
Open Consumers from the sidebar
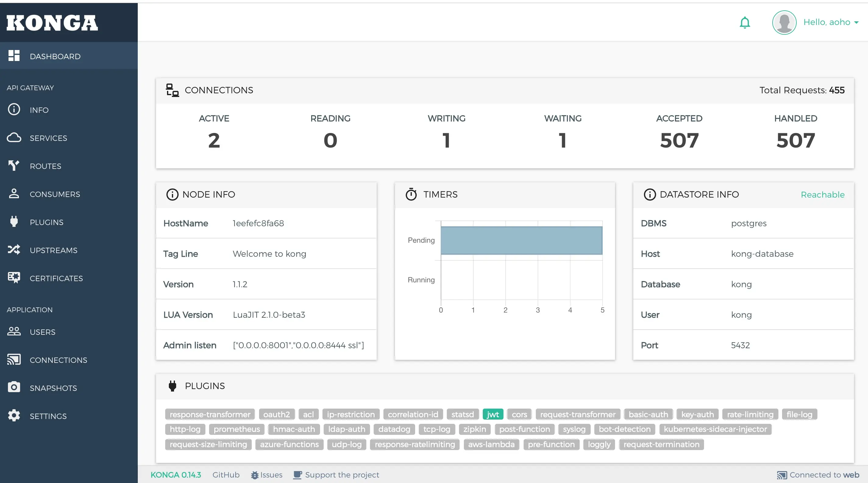point(55,194)
